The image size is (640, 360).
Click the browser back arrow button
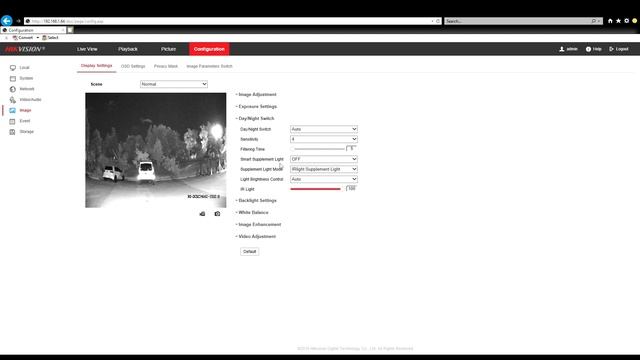7,20
